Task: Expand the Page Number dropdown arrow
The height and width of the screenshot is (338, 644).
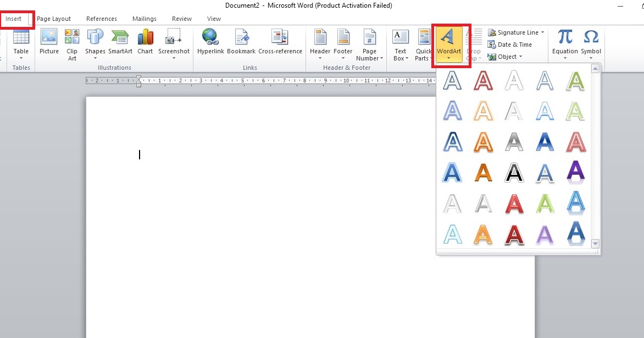Action: pyautogui.click(x=381, y=58)
